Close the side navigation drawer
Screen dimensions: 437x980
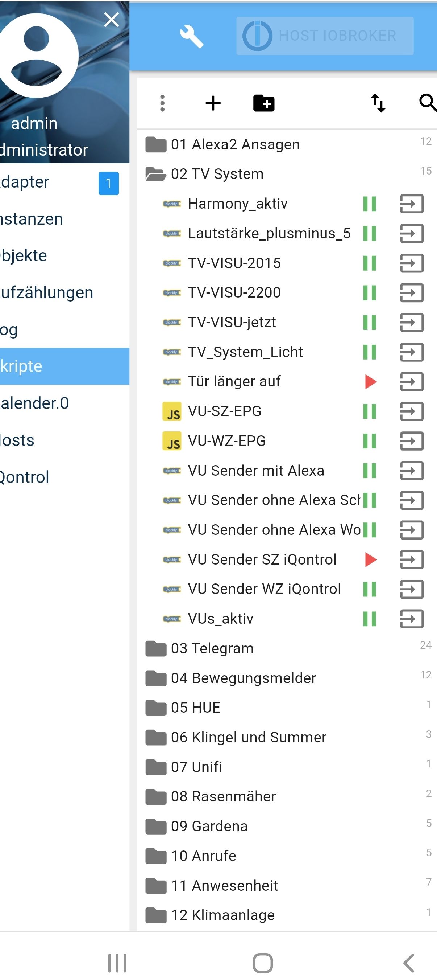click(x=111, y=19)
